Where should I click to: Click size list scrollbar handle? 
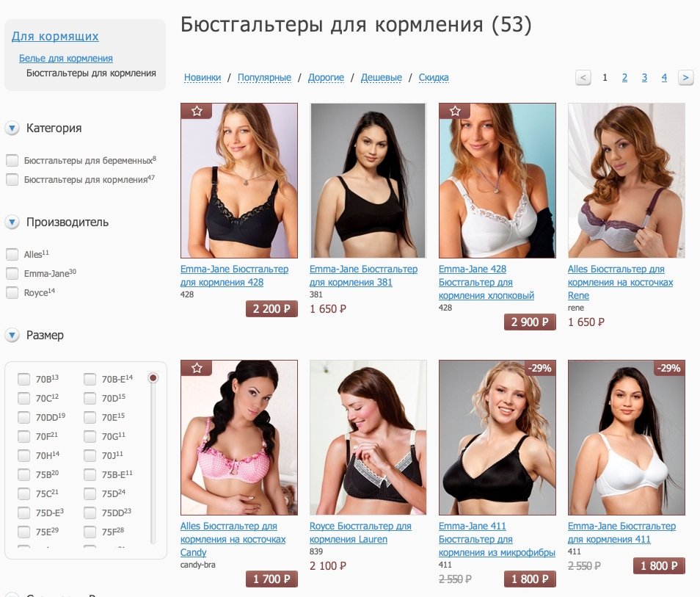click(153, 378)
